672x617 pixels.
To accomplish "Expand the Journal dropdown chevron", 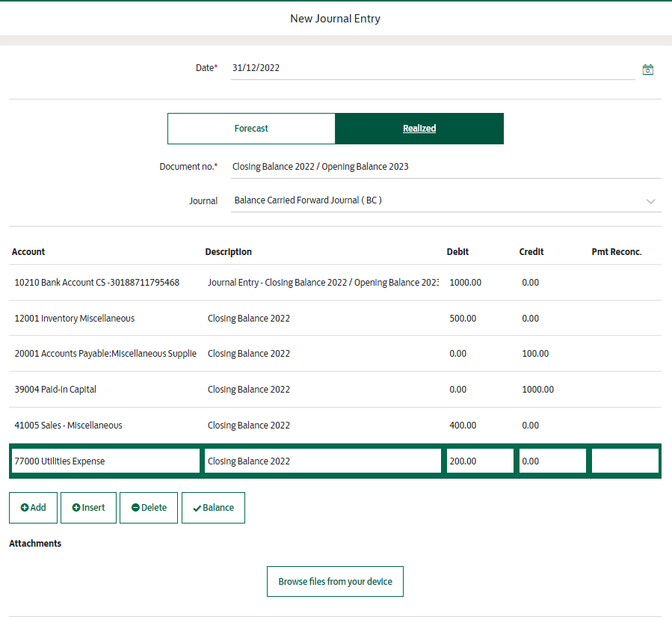I will click(650, 201).
